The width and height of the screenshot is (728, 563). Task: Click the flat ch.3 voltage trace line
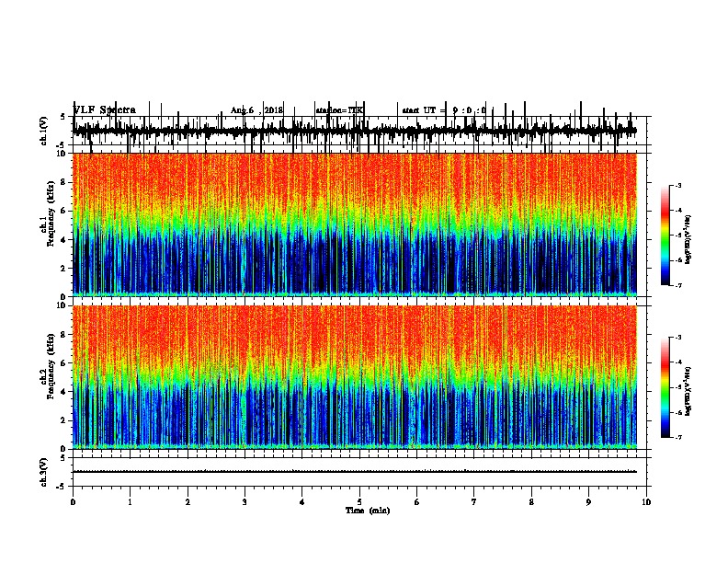tap(355, 472)
